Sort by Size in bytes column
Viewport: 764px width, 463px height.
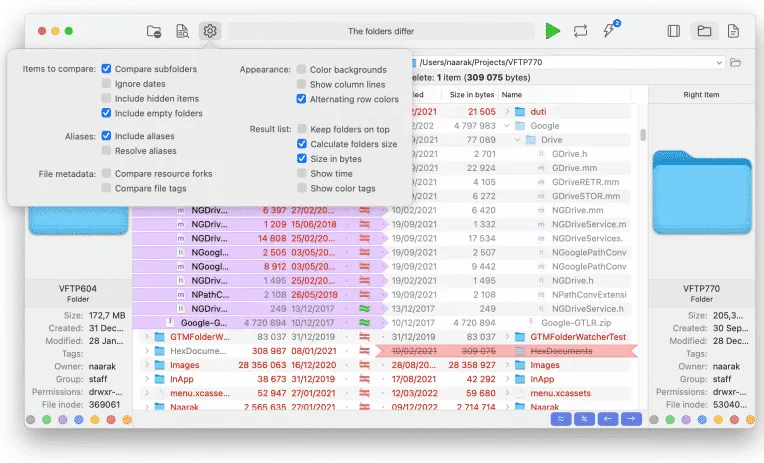[471, 95]
